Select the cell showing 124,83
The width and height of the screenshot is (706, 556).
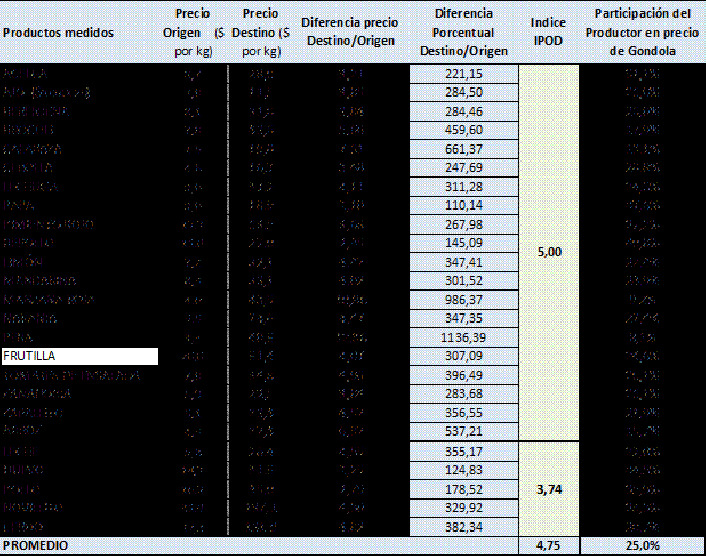[x=464, y=470]
